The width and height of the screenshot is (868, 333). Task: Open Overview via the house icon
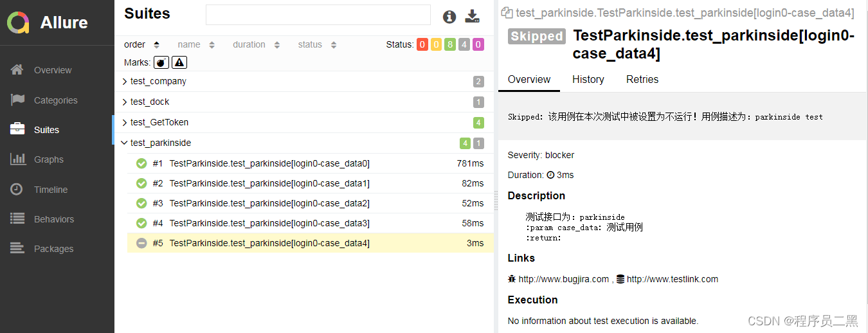(17, 69)
